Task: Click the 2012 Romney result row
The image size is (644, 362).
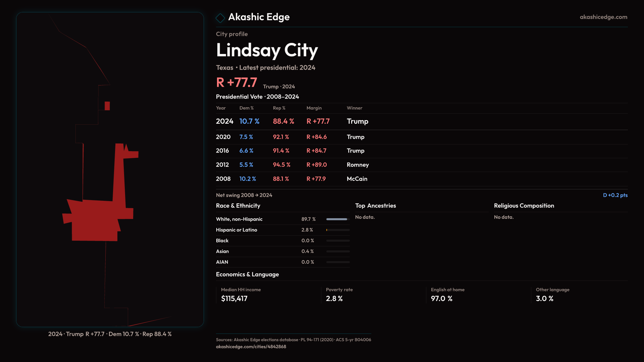Action: [x=292, y=165]
